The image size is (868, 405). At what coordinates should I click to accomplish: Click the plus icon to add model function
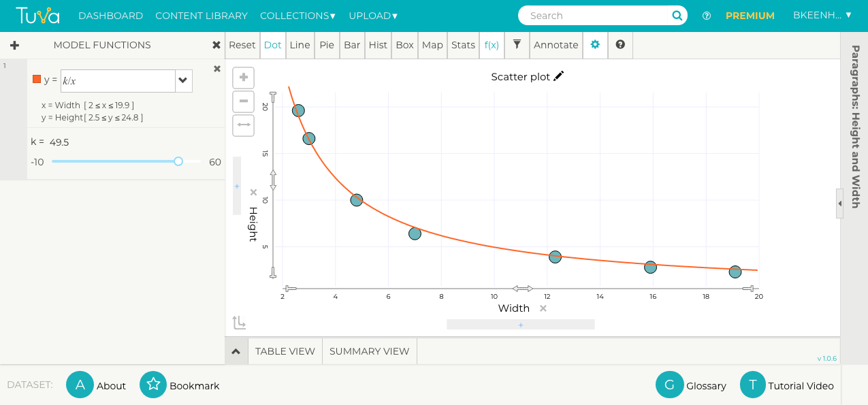pos(14,46)
